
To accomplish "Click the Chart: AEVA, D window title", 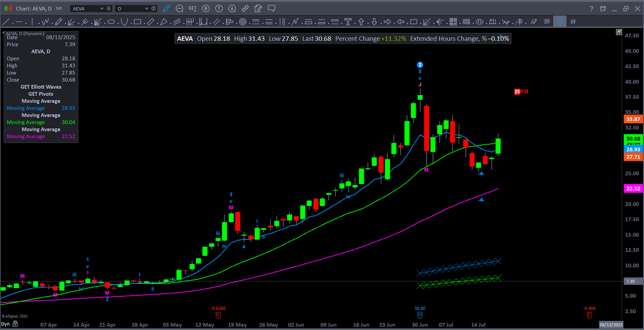I will [34, 8].
